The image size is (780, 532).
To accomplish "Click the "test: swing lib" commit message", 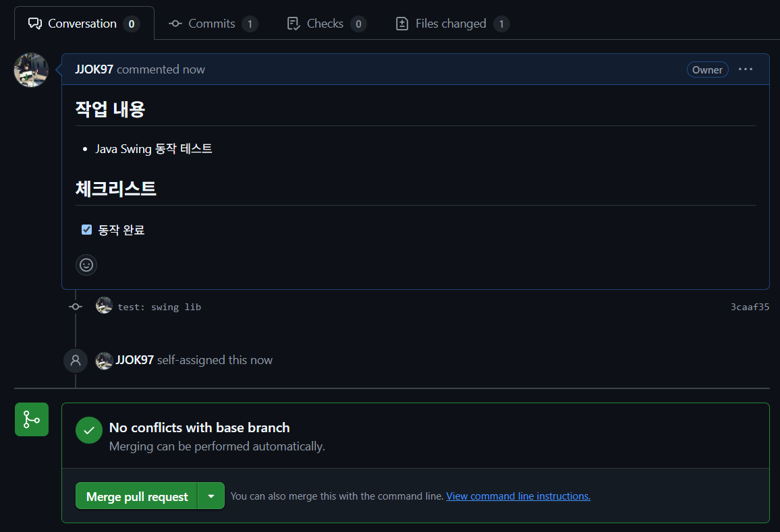I will (x=159, y=307).
